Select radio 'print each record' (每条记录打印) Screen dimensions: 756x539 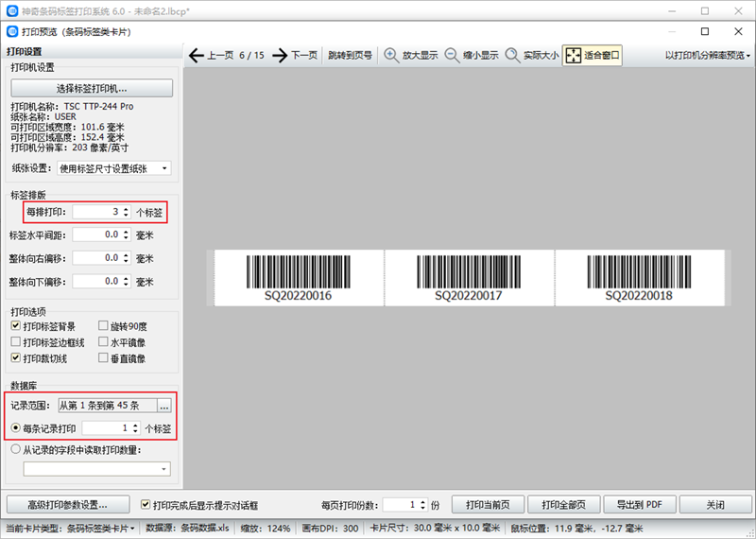(x=16, y=428)
